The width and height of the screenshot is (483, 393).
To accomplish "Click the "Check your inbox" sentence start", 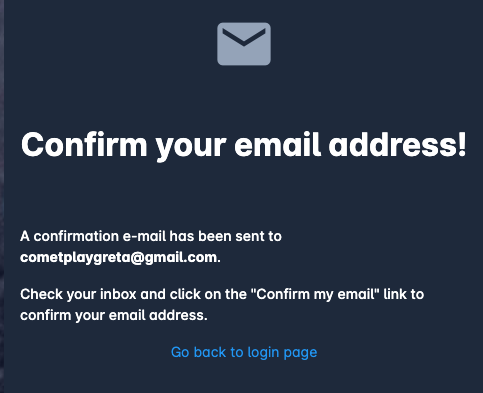I will [x=78, y=294].
